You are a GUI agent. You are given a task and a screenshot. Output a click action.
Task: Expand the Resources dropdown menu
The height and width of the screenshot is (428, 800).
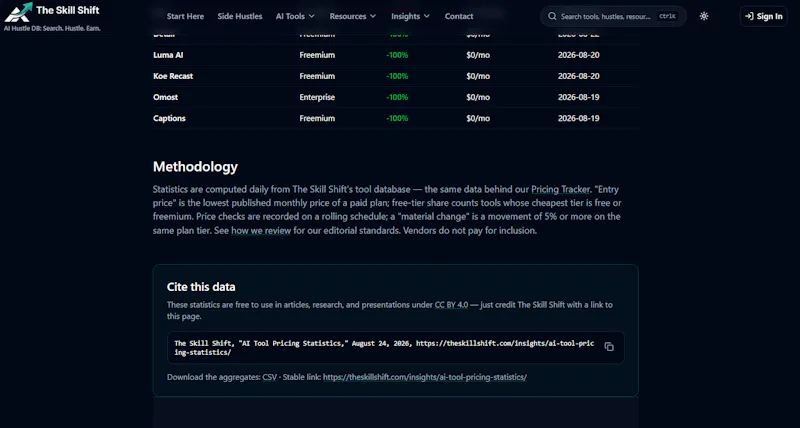353,16
